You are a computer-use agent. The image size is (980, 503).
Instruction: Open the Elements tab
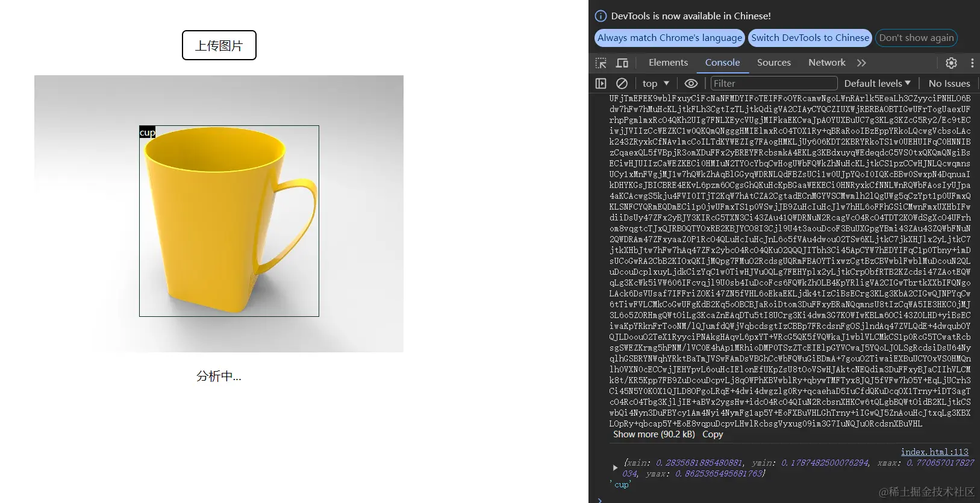(x=668, y=63)
